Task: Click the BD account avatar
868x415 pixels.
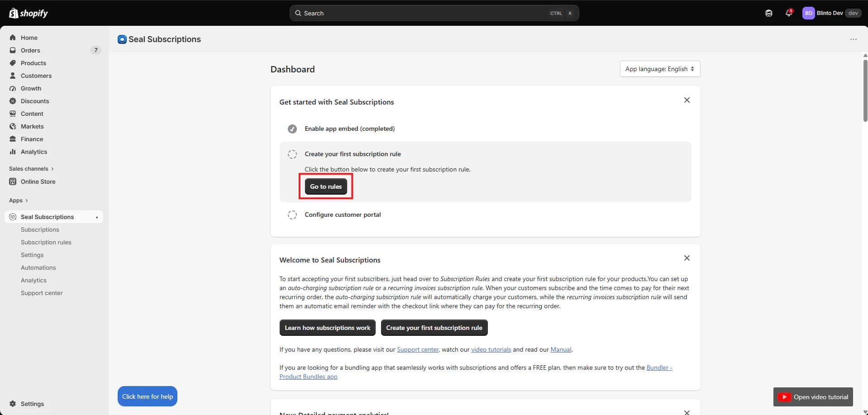Action: 808,13
